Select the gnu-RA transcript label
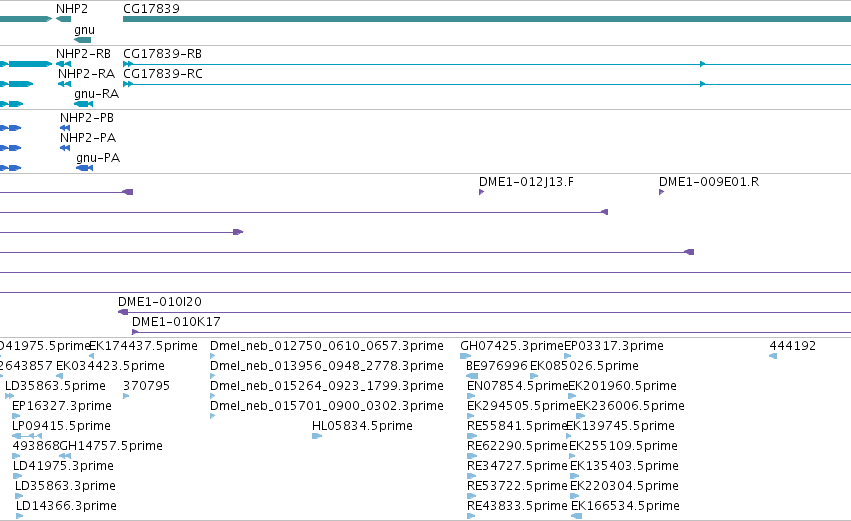This screenshot has width=851, height=521. [97, 94]
